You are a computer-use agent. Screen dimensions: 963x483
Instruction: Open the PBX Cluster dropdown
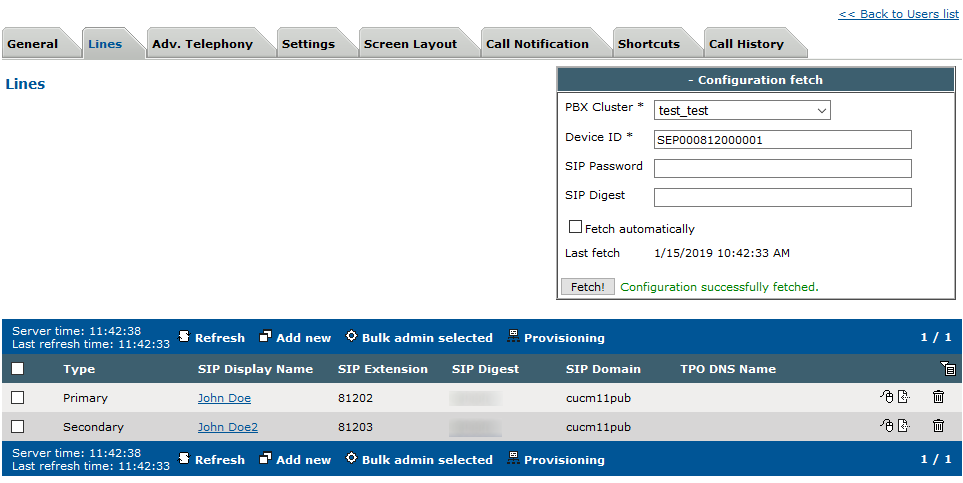coord(742,111)
